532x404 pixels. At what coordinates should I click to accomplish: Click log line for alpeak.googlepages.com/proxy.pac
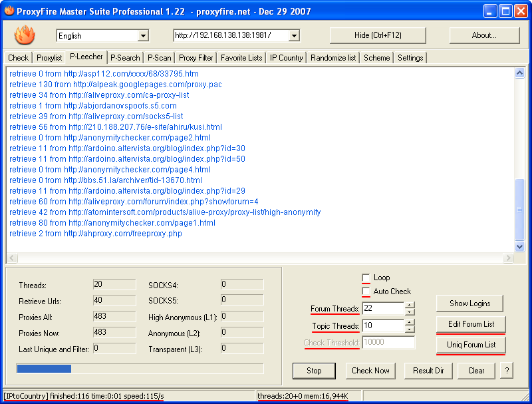coord(115,85)
